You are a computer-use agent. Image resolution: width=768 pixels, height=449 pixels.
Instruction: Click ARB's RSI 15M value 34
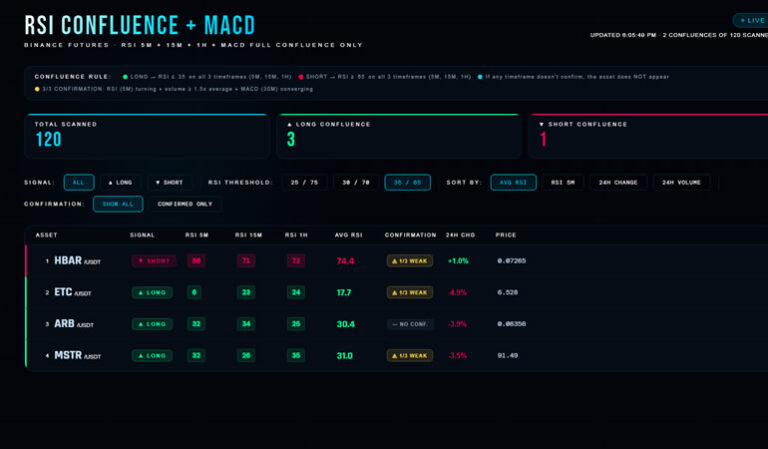[x=246, y=324]
